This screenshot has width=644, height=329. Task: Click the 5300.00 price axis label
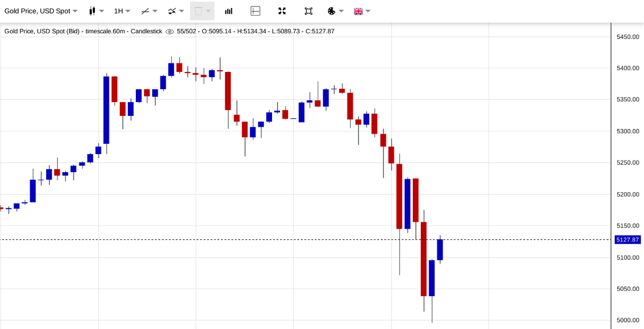coord(628,131)
